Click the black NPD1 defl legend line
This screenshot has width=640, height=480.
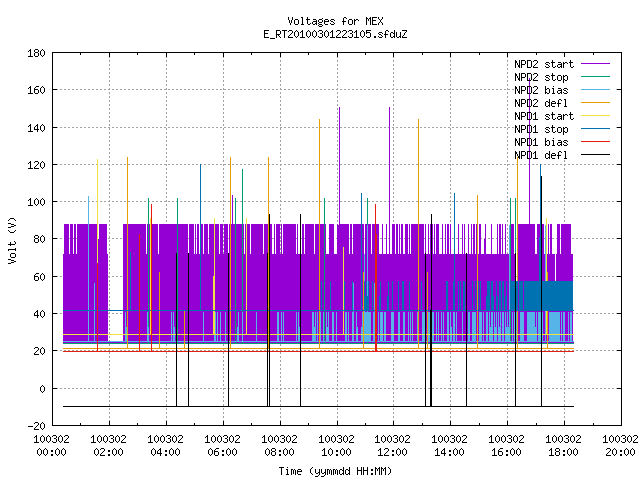(x=595, y=155)
